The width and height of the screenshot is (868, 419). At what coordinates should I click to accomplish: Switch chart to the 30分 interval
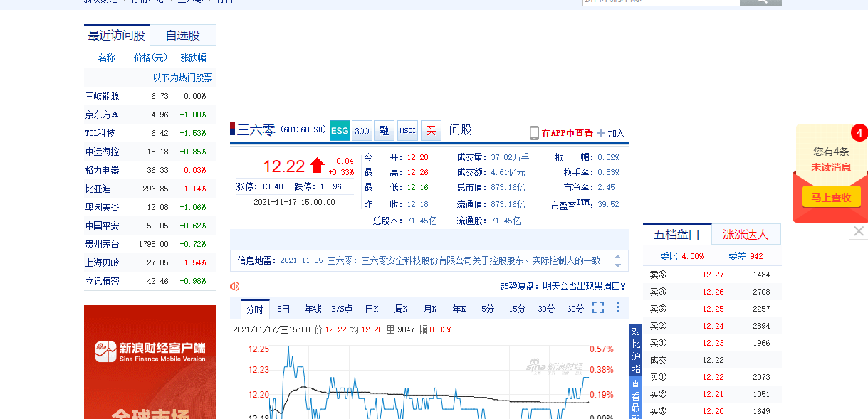[546, 309]
